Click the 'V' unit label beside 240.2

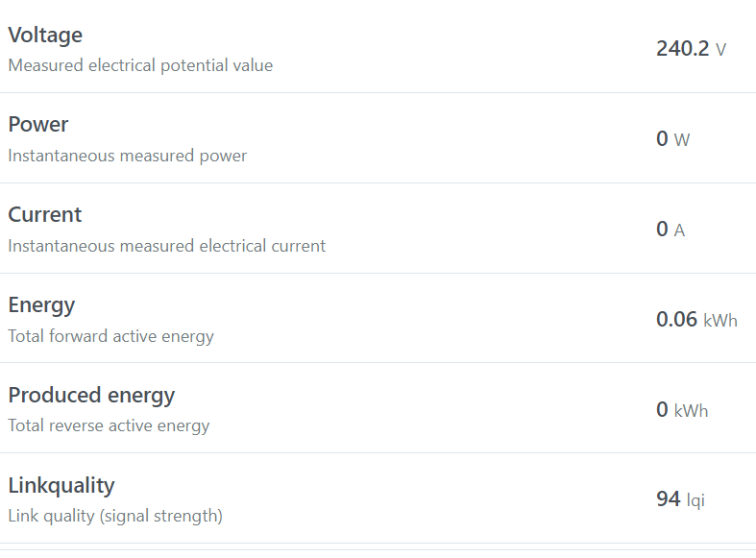point(720,50)
